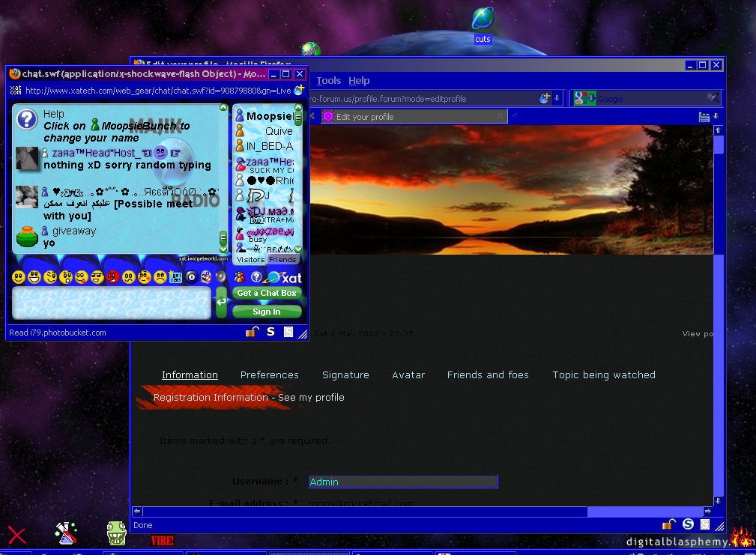
Task: Click the Help question mark icon in chat messages
Action: pyautogui.click(x=27, y=119)
